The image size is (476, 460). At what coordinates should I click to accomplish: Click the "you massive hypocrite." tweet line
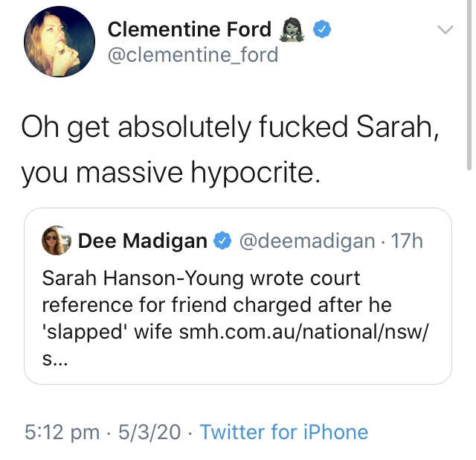coord(171,172)
